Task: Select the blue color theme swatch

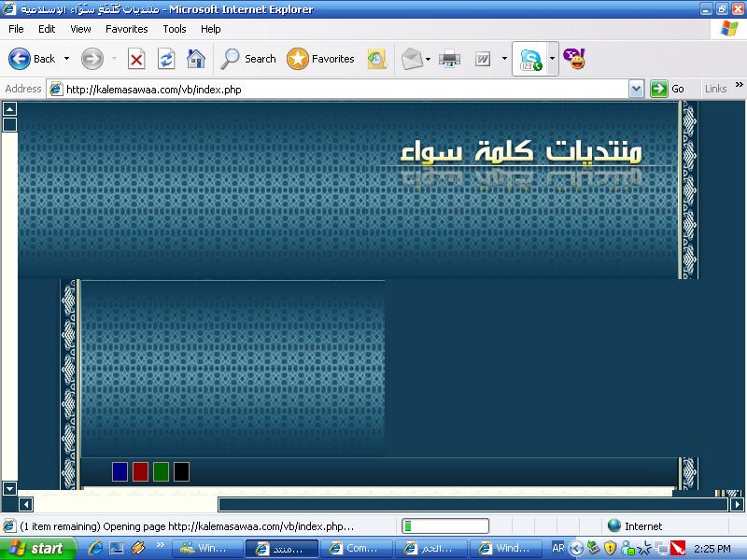Action: click(x=120, y=471)
